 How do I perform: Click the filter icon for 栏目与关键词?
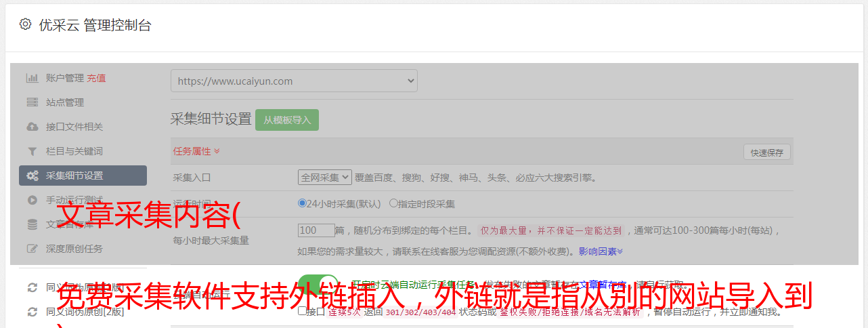[32, 151]
